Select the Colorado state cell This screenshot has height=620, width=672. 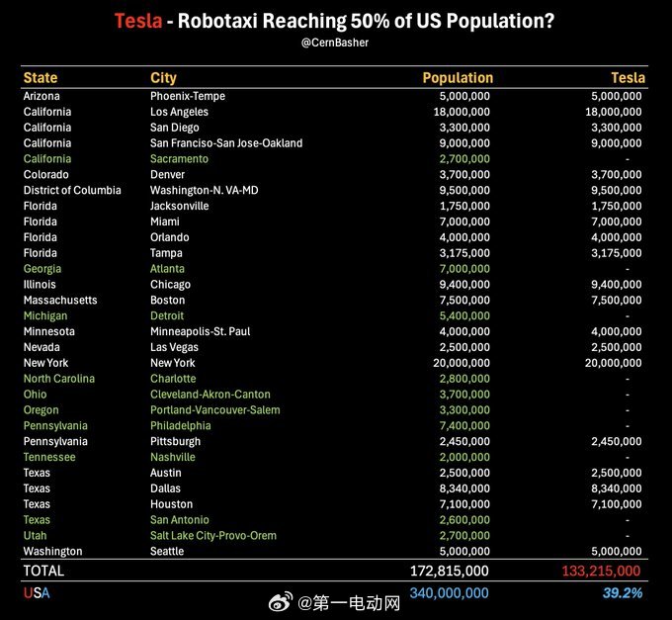click(x=45, y=174)
